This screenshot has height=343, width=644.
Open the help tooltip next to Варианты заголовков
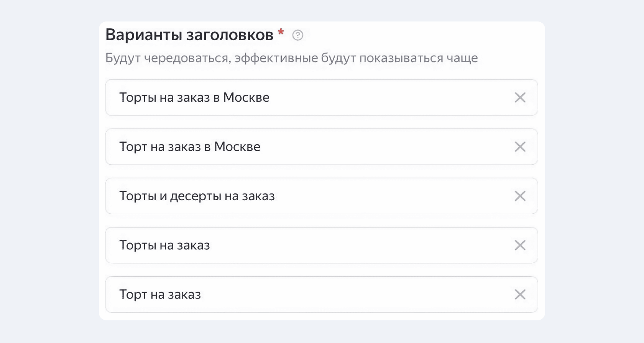click(297, 35)
